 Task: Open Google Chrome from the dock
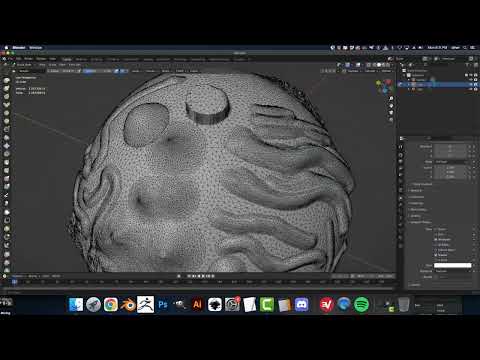pyautogui.click(x=111, y=305)
